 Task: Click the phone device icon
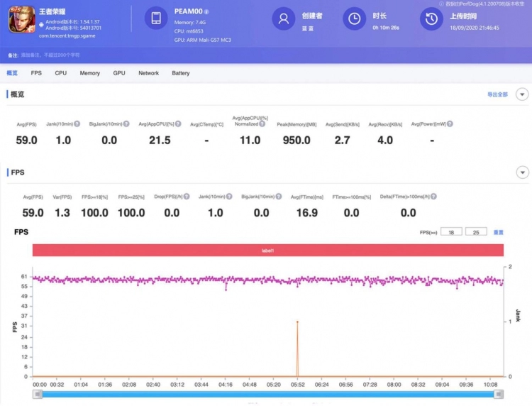pos(156,18)
